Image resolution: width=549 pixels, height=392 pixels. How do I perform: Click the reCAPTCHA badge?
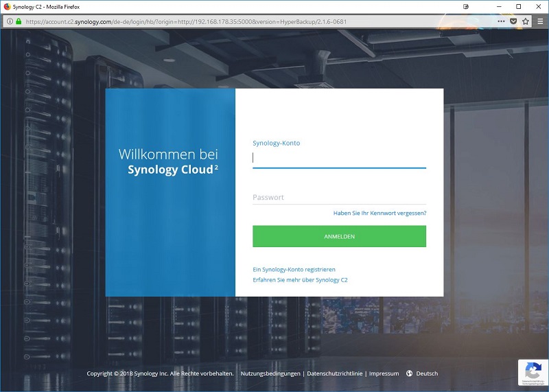pos(533,372)
